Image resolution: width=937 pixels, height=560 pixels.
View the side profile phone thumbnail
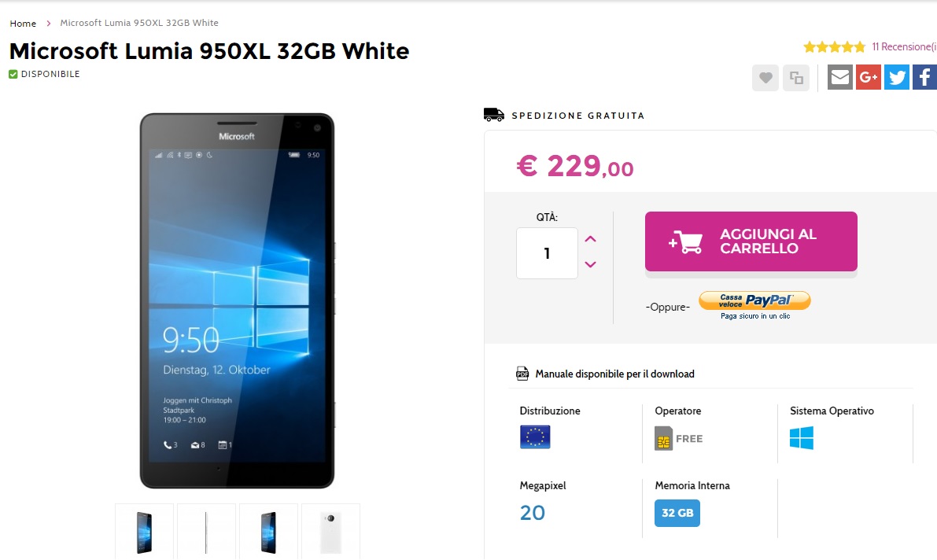click(206, 532)
